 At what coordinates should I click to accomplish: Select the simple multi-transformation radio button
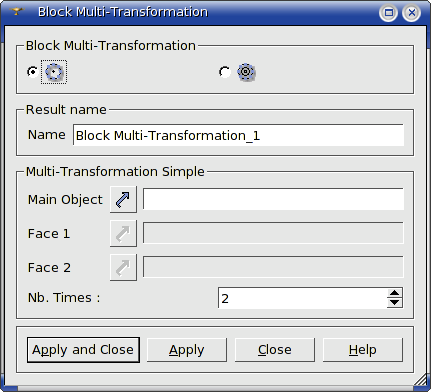(32, 72)
